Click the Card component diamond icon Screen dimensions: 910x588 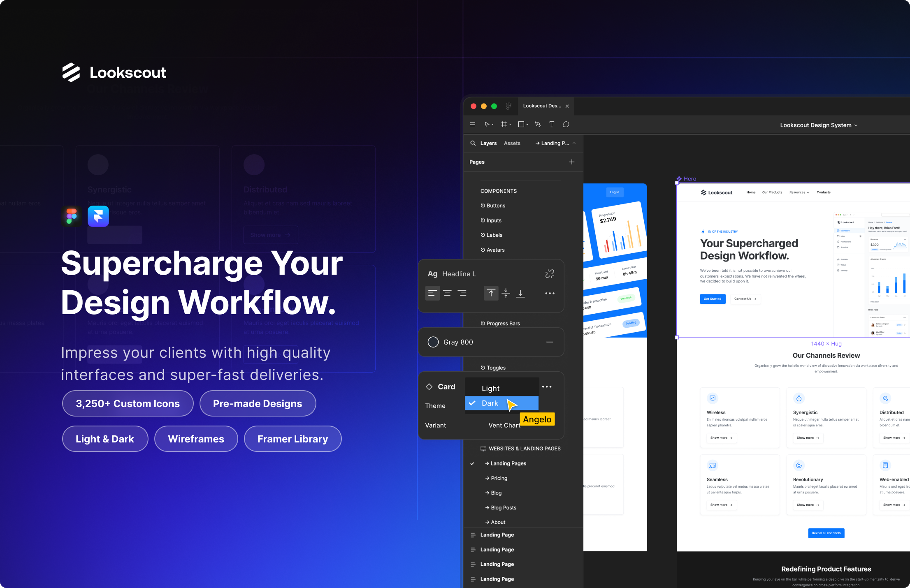point(429,387)
